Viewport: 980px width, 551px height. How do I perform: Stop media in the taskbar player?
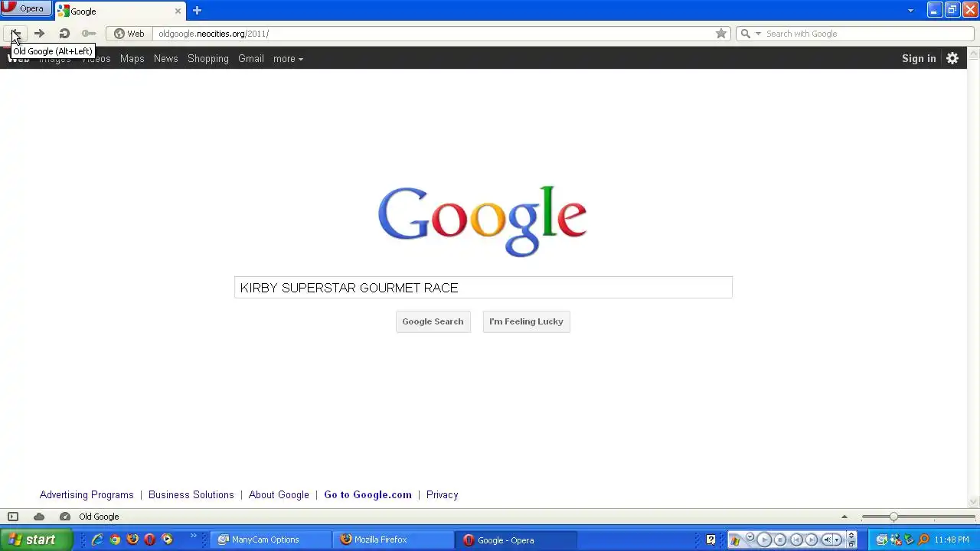(780, 540)
